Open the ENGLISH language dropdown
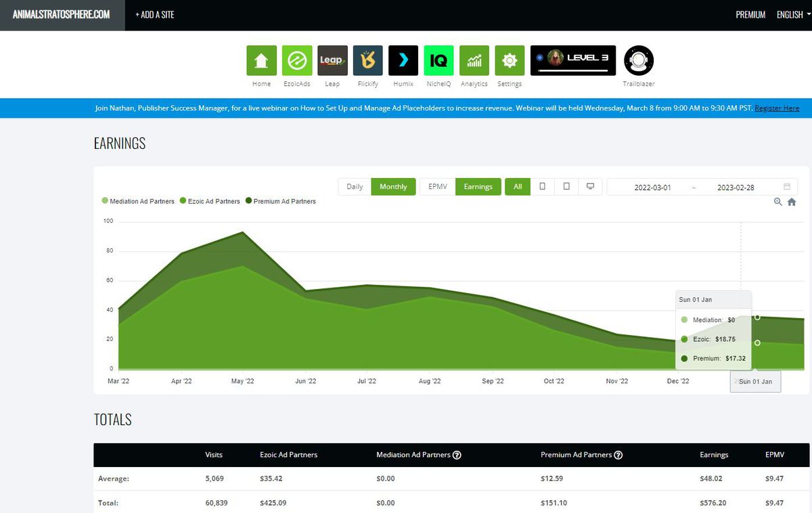 point(794,14)
